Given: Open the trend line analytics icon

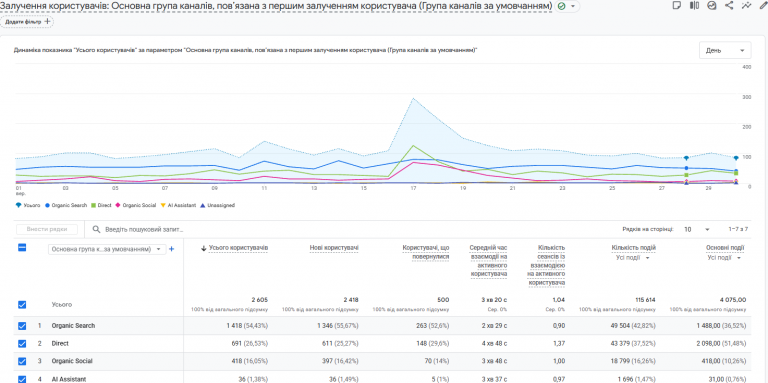Looking at the screenshot, I should tap(746, 5).
